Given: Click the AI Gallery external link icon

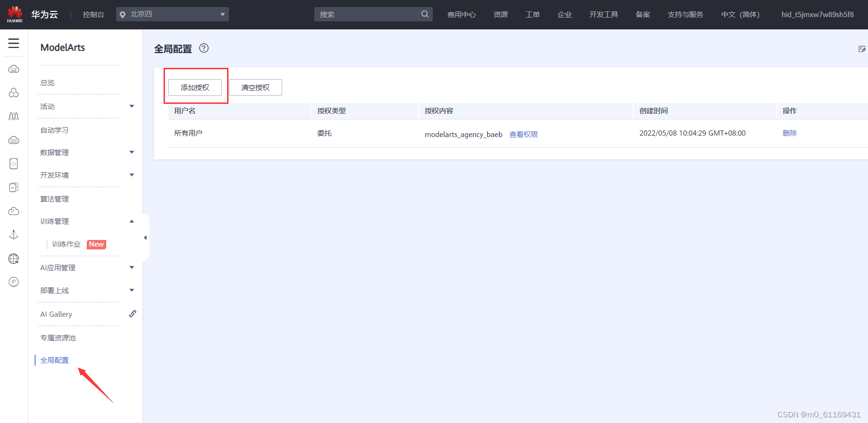Looking at the screenshot, I should point(133,314).
